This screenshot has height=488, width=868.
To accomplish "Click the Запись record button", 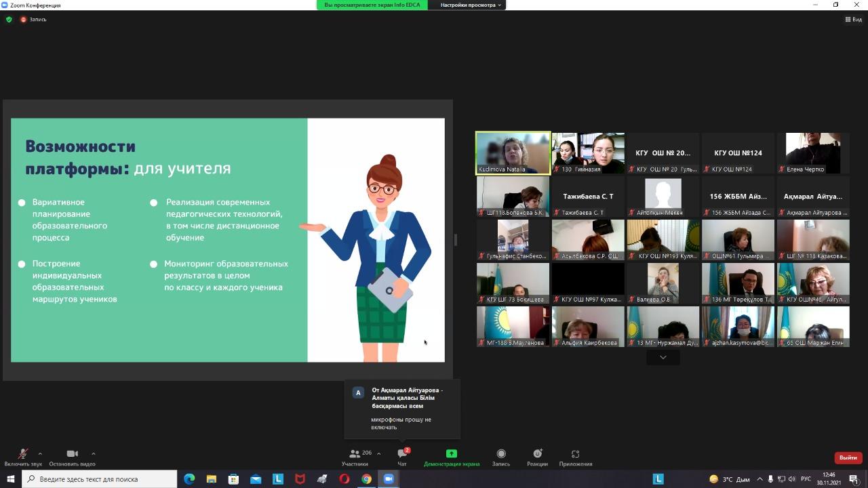I will 501,457.
